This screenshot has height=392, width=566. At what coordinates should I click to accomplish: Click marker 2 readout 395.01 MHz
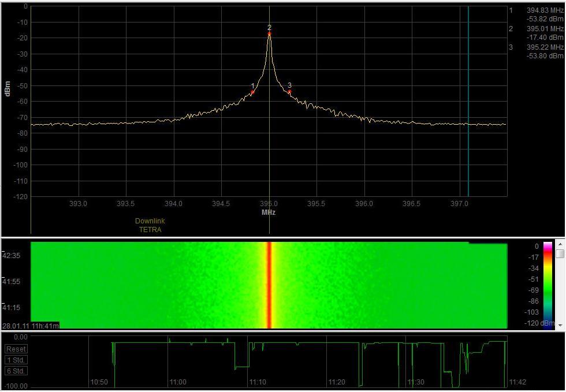coord(545,28)
